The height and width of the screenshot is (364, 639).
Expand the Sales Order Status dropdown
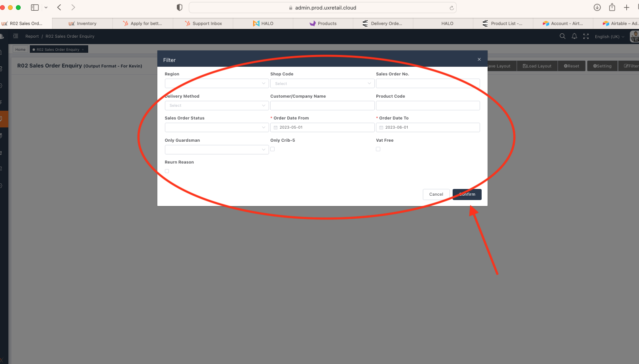pyautogui.click(x=217, y=127)
